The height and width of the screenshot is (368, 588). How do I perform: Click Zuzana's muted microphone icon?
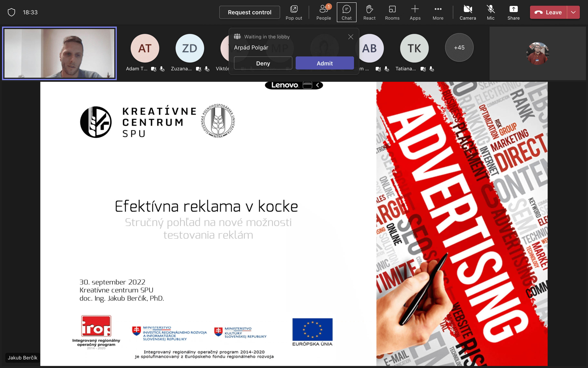pos(207,69)
